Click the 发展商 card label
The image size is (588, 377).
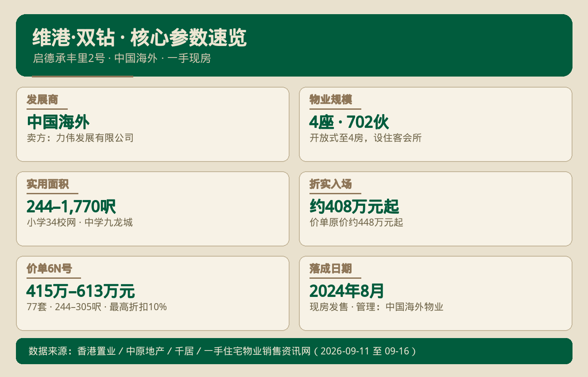click(43, 100)
